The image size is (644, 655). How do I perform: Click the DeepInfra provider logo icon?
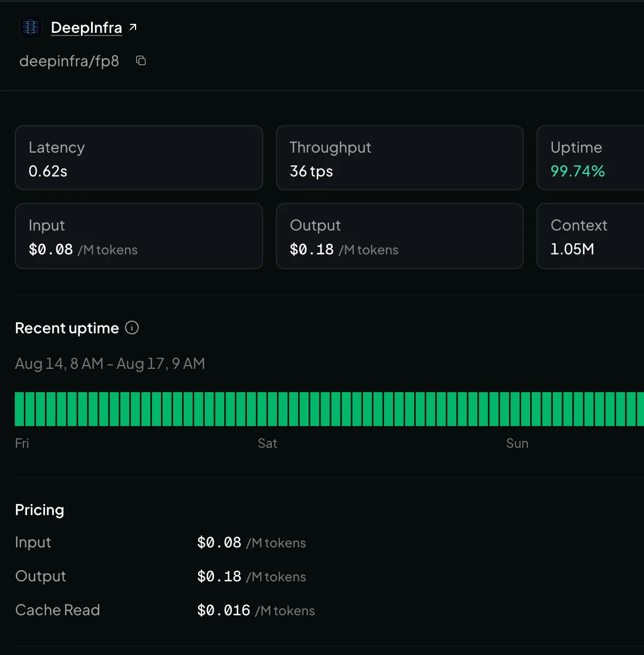pyautogui.click(x=31, y=27)
